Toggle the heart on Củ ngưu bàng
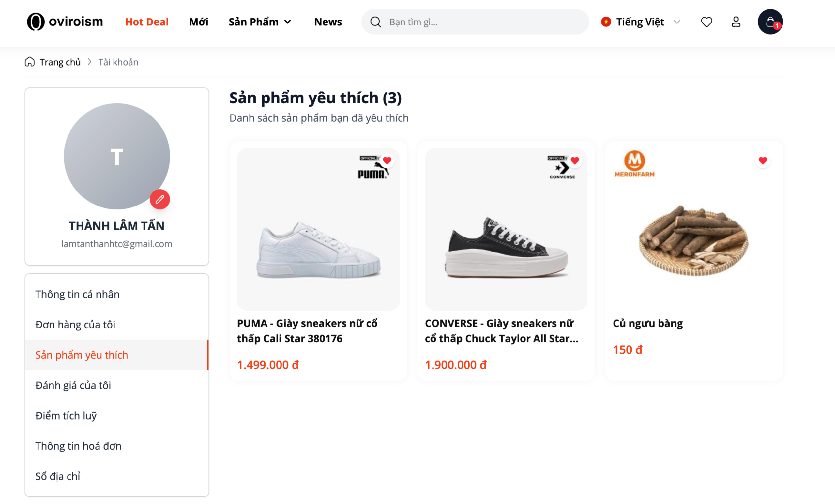 (763, 160)
